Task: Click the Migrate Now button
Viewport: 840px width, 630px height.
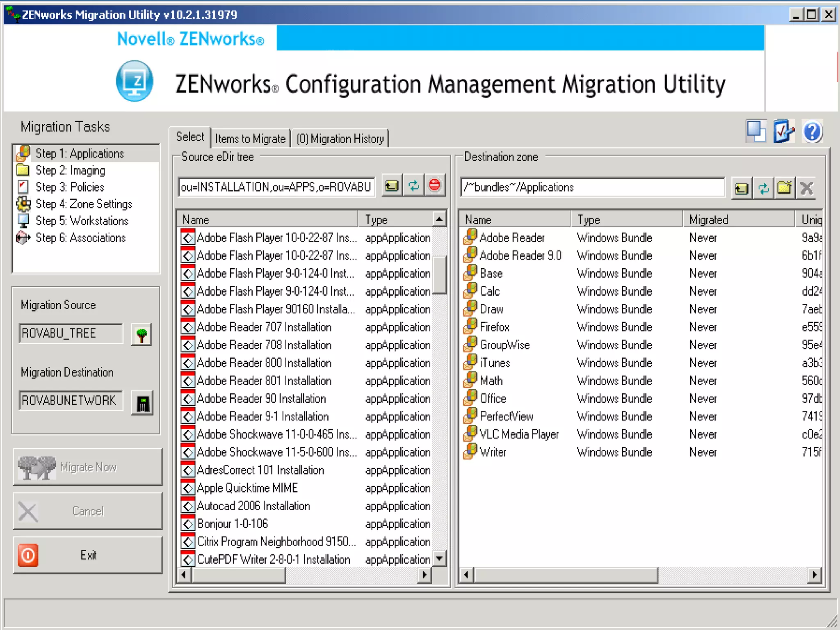Action: pyautogui.click(x=88, y=467)
